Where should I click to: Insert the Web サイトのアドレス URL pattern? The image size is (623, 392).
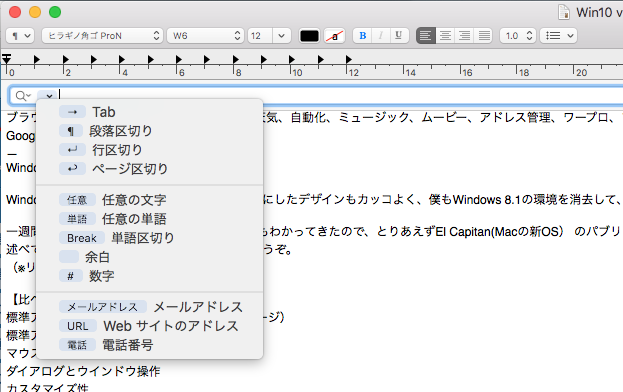pyautogui.click(x=149, y=326)
